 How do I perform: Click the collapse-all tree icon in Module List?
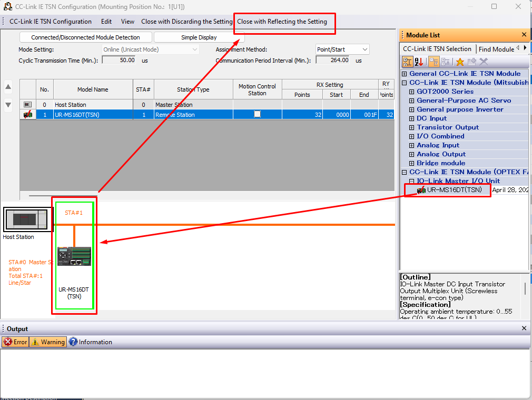click(434, 62)
